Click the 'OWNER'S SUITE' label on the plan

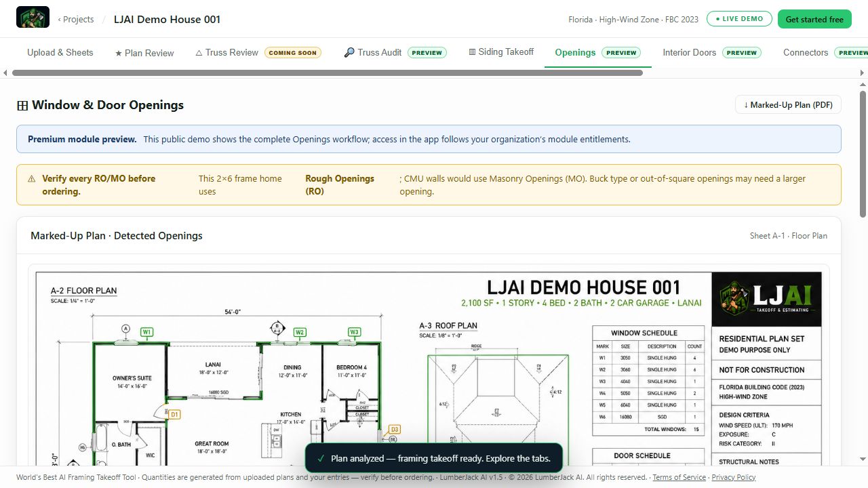[x=132, y=378]
